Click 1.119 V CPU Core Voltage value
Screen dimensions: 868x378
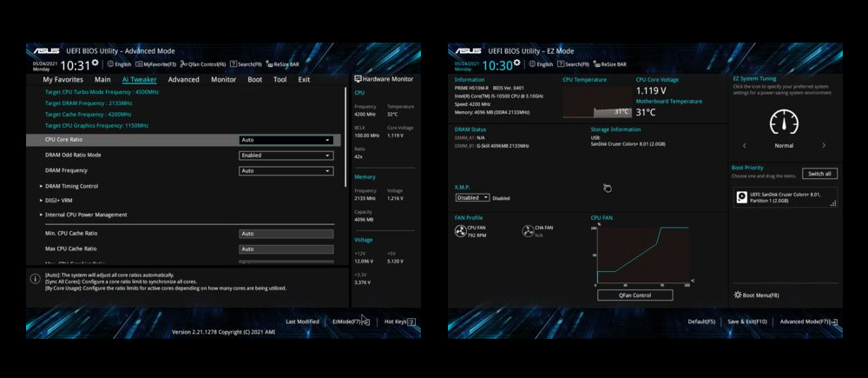[651, 91]
